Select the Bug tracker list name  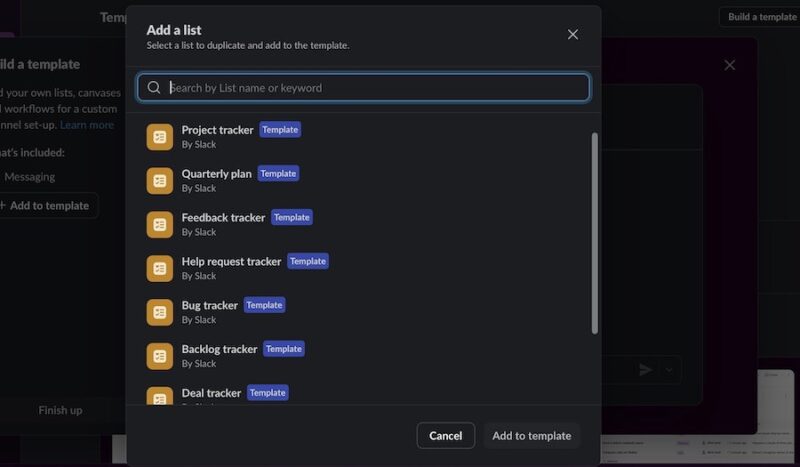tap(210, 305)
